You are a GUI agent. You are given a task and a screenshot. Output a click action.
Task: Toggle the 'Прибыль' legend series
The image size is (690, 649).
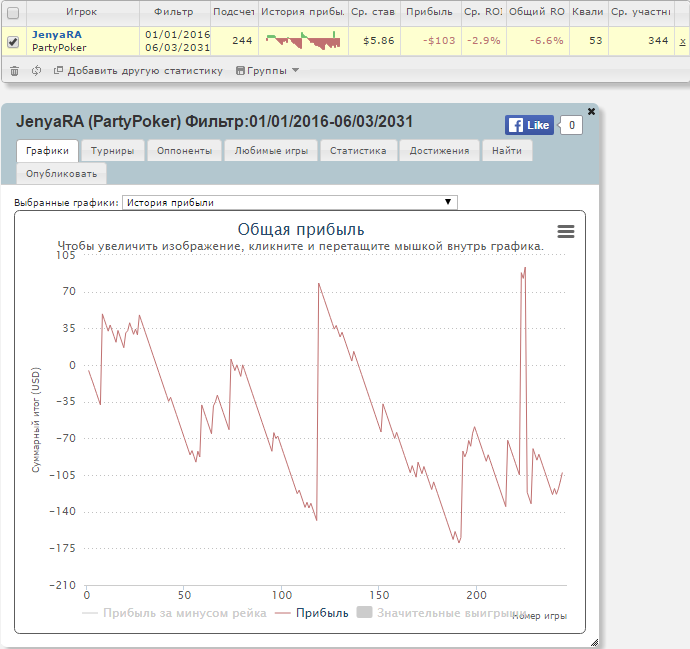(312, 613)
